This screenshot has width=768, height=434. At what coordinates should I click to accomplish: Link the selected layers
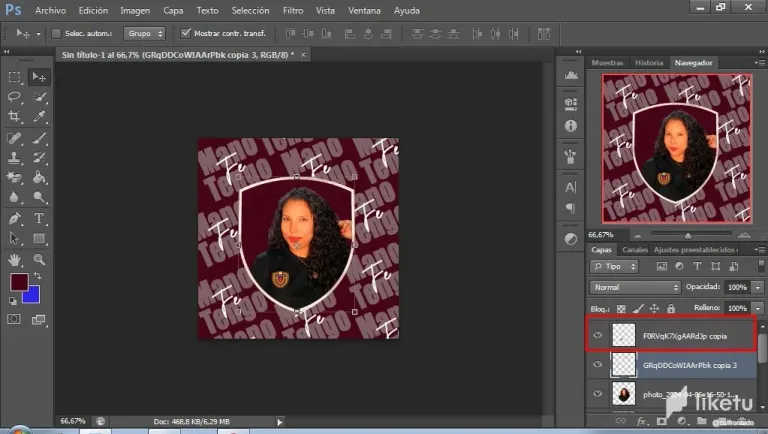pos(621,421)
